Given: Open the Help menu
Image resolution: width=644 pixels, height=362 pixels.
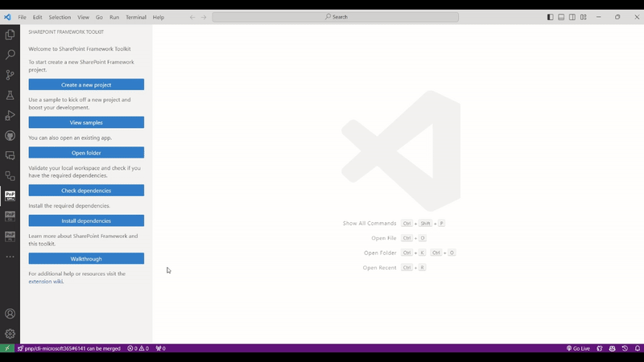Looking at the screenshot, I should pos(158,17).
